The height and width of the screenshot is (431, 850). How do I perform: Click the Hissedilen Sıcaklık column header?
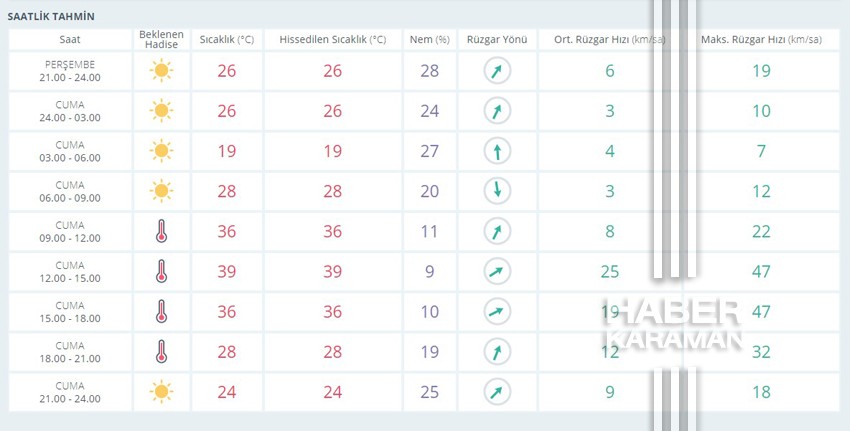[x=333, y=40]
